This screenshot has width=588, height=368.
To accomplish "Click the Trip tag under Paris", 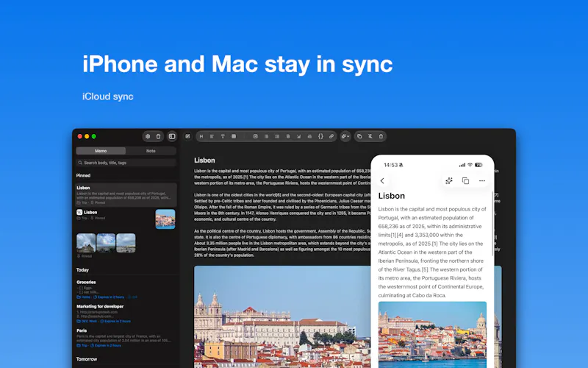I will [x=82, y=345].
